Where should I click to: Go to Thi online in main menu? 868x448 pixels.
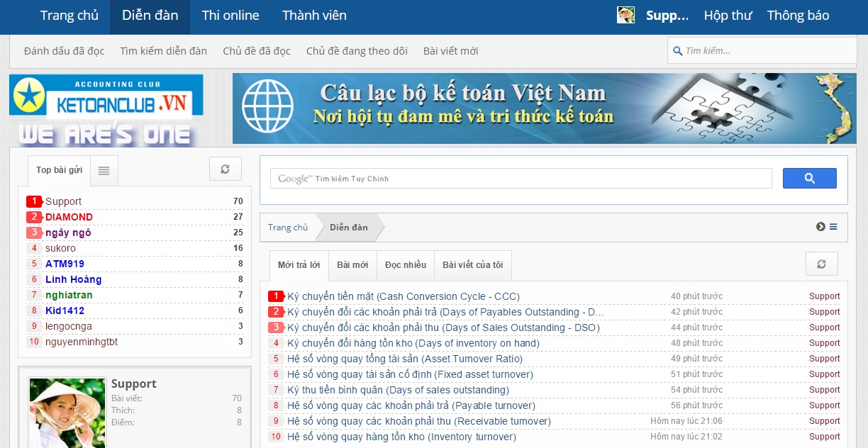click(230, 16)
